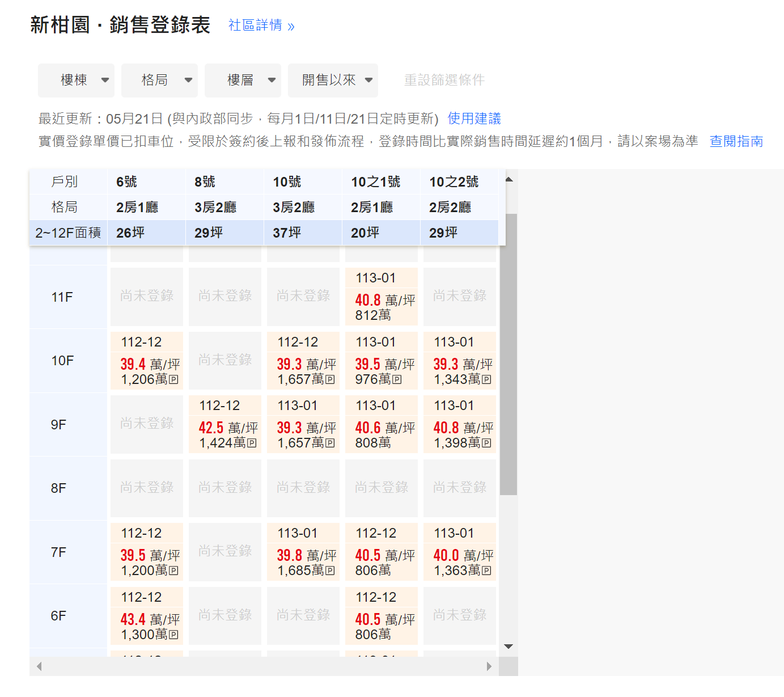This screenshot has width=784, height=697.
Task: Click parking icon beside 1,398萬
Action: (x=487, y=443)
